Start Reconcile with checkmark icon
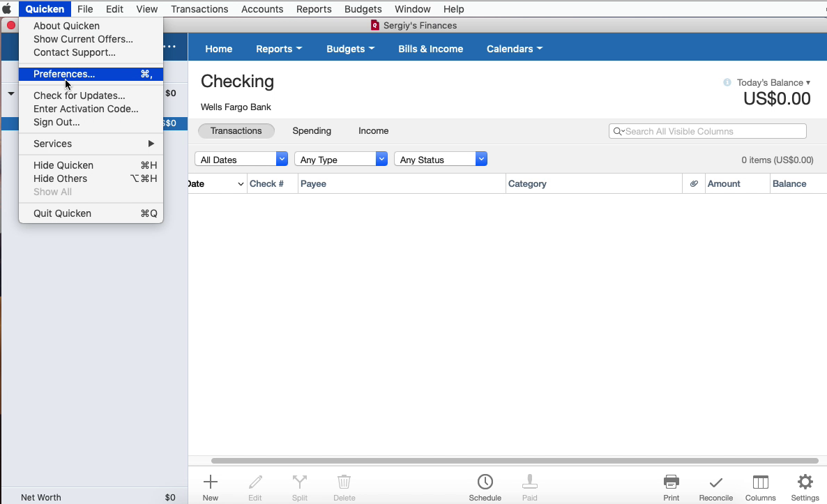Screen dimensions: 827x504 715,488
